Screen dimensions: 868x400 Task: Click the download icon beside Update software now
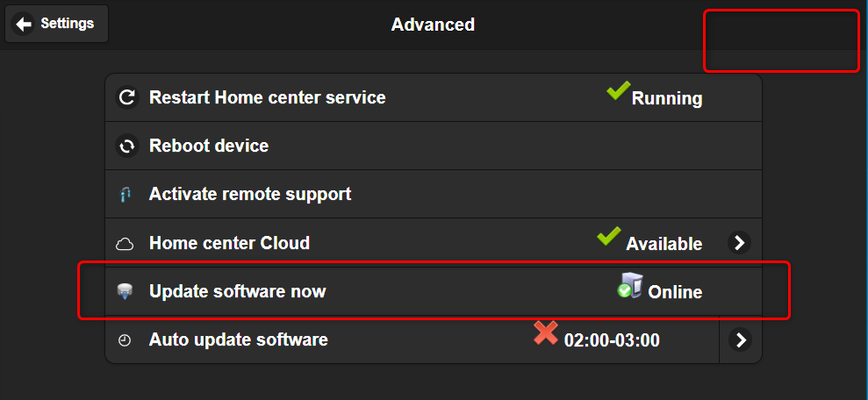point(126,292)
